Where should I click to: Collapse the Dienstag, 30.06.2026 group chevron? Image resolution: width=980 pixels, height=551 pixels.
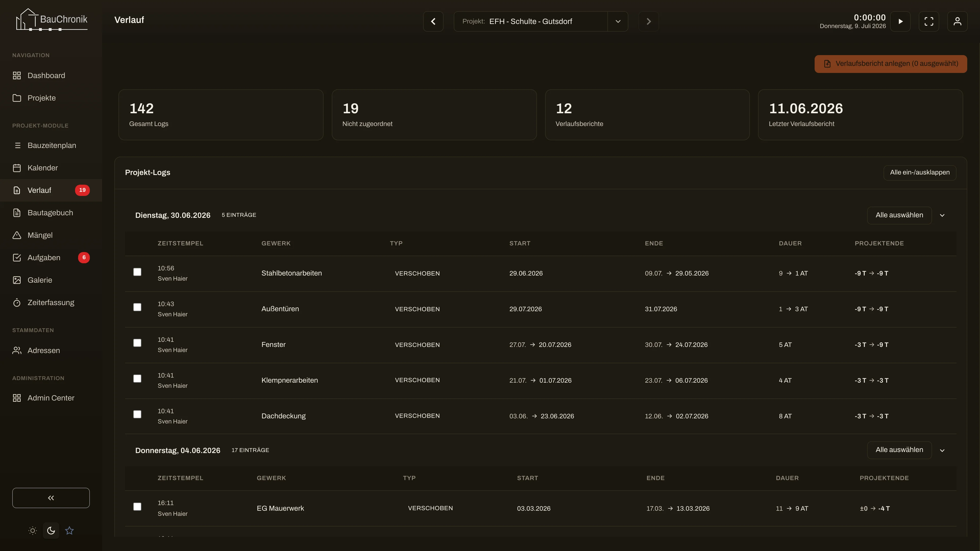click(x=942, y=215)
